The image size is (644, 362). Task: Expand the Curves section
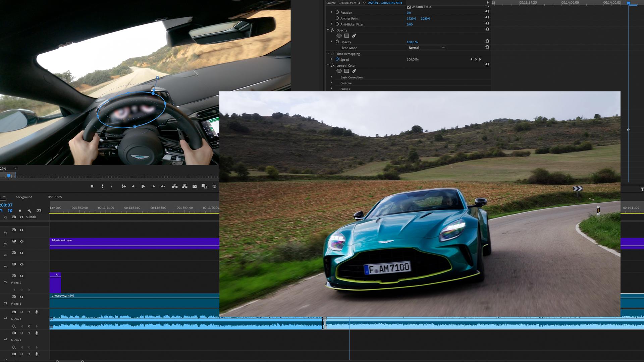click(331, 88)
